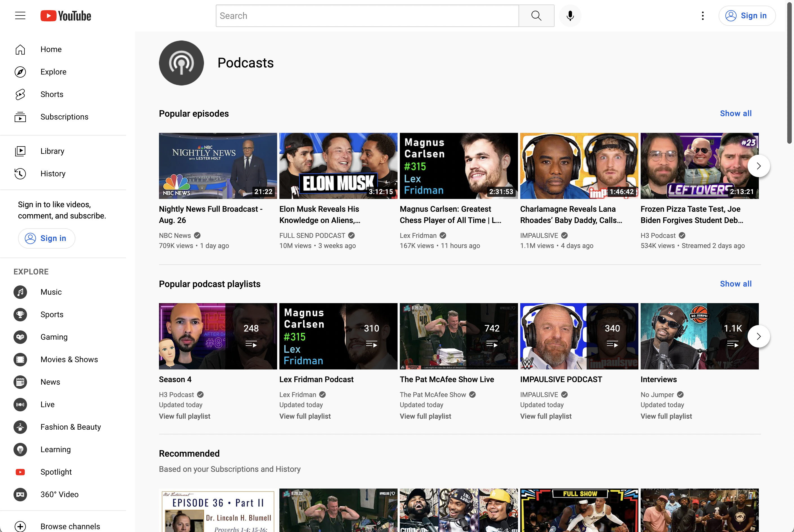Click the search magnifier button
794x532 pixels.
coord(536,16)
